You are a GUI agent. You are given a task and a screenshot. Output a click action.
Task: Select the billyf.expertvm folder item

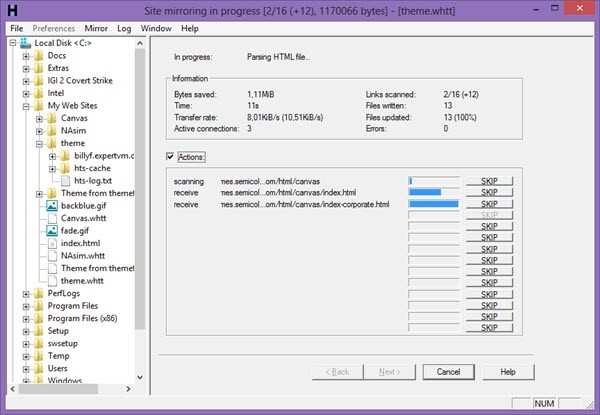pos(104,156)
